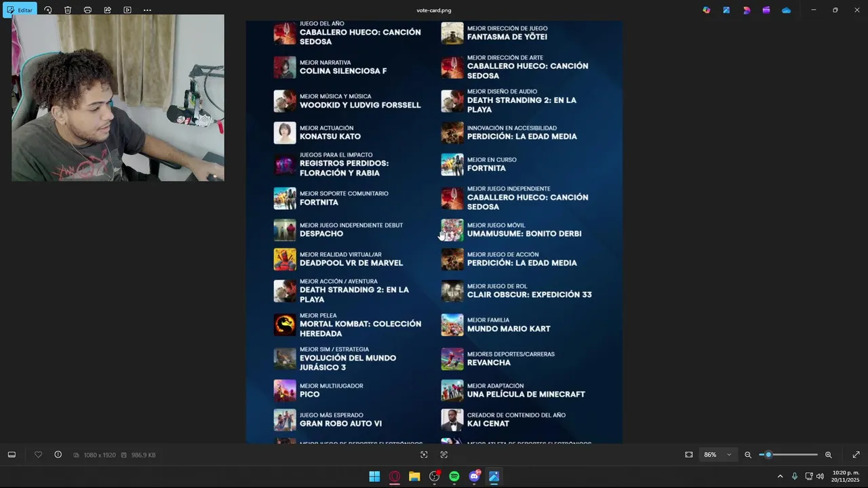Viewport: 868px width, 488px height.
Task: Click the 986.9 KB file size label
Action: (x=143, y=455)
